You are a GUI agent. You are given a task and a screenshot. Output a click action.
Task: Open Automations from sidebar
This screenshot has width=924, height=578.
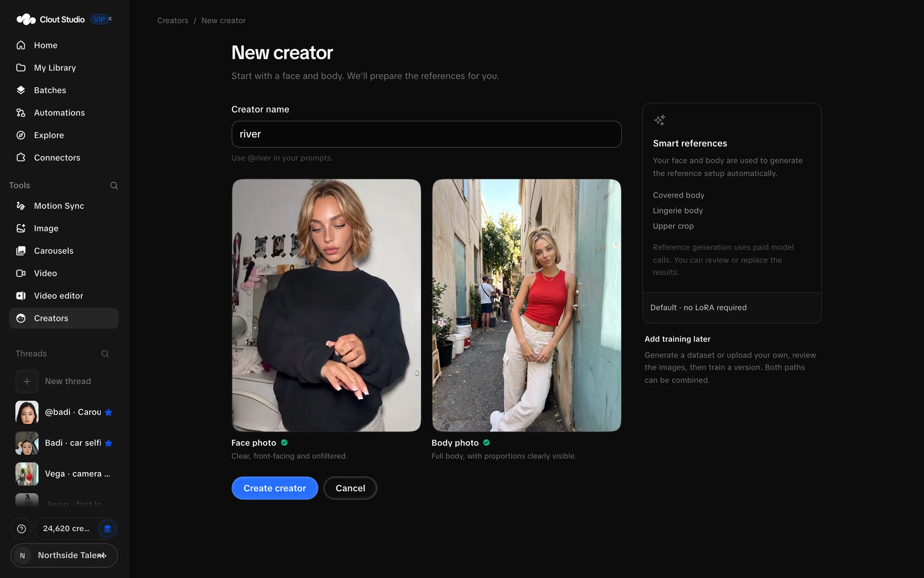tap(64, 113)
